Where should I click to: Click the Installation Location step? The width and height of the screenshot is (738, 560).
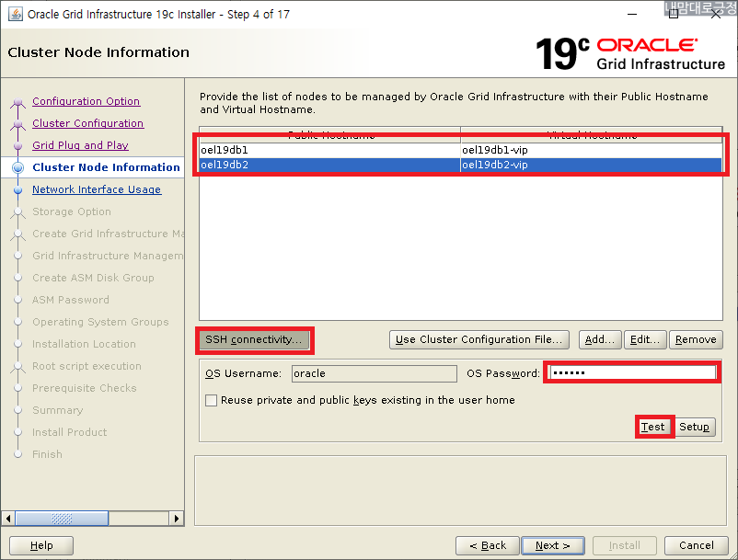tap(84, 344)
